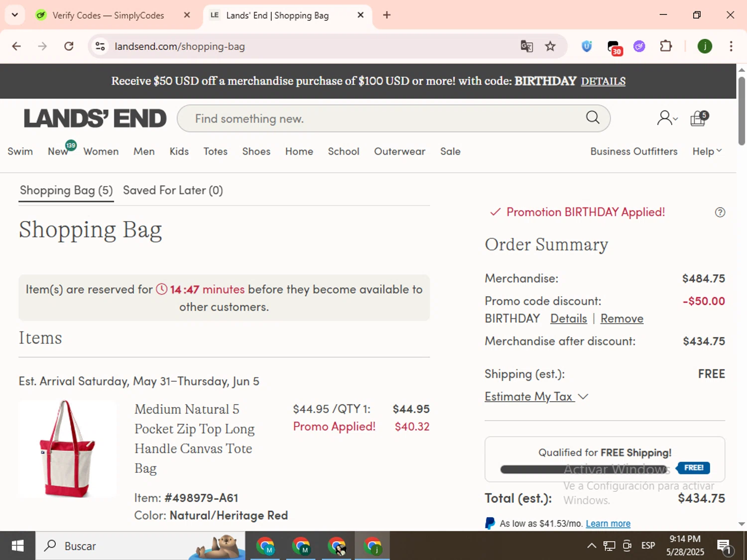Viewport: 747px width, 560px height.
Task: Open site information icon in address bar
Action: pos(100,46)
